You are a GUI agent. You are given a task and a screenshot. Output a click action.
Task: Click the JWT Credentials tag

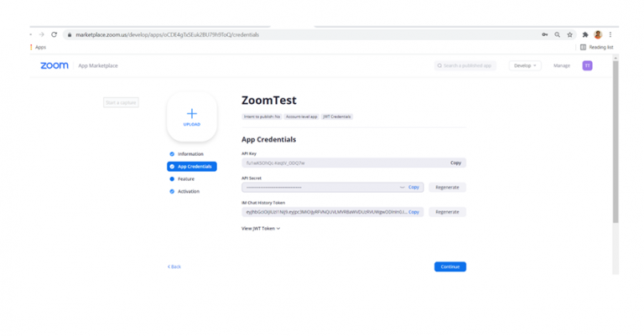pyautogui.click(x=337, y=117)
